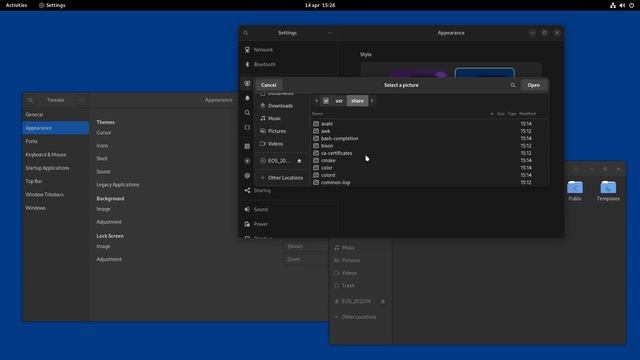Click Settings window search icon

pyautogui.click(x=246, y=33)
